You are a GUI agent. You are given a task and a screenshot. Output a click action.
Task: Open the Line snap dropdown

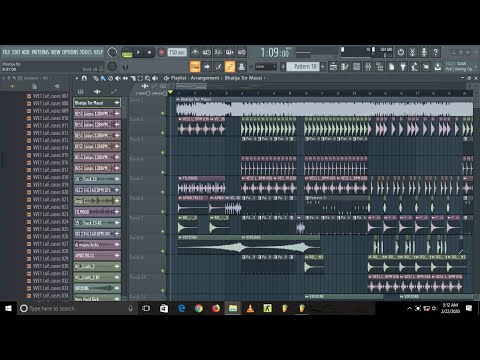[x=266, y=67]
